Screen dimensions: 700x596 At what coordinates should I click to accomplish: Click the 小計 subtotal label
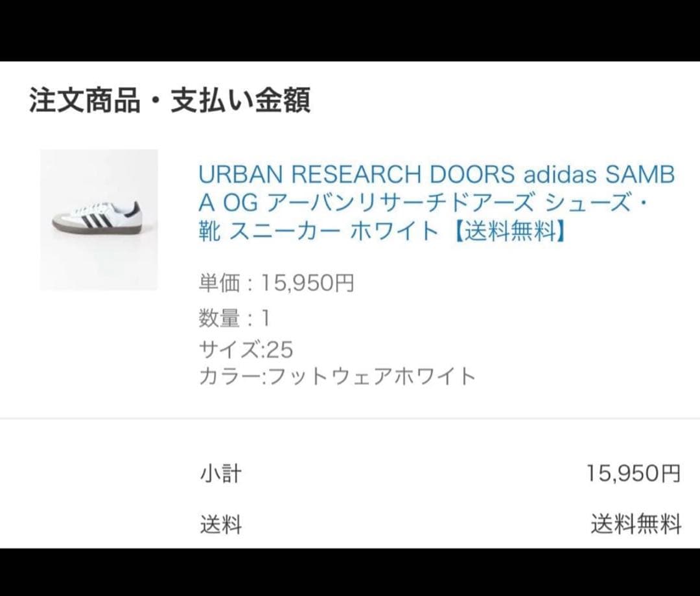[220, 474]
